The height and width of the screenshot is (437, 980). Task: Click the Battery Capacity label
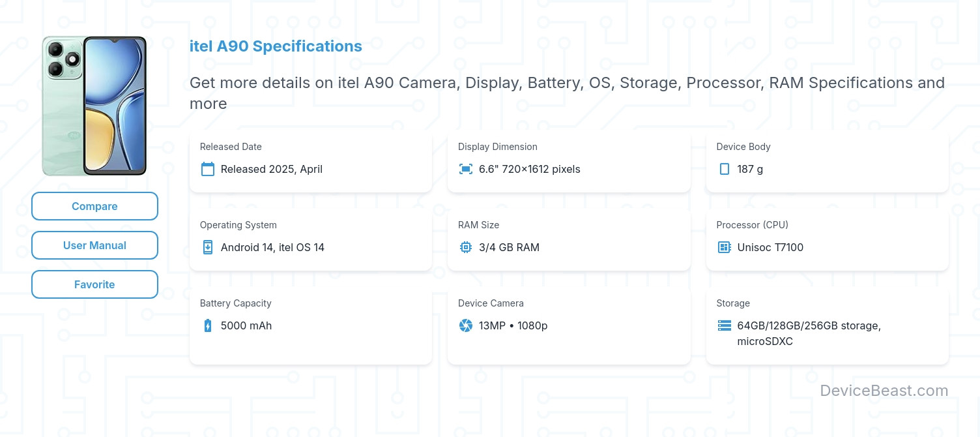[236, 303]
